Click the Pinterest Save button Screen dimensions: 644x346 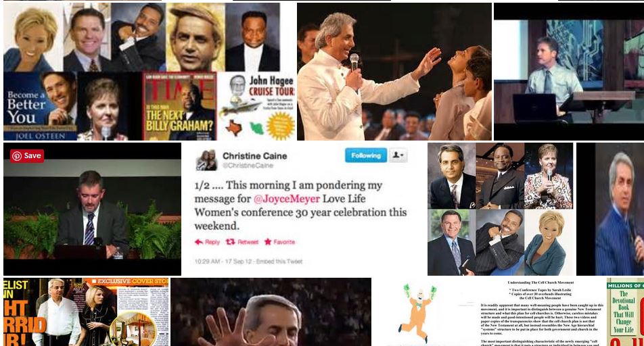coord(27,155)
